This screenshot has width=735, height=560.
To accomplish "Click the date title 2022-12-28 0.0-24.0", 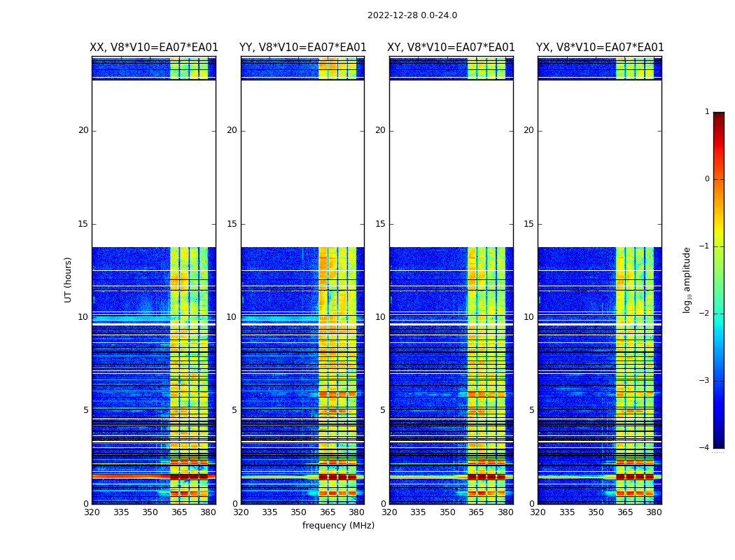I will (412, 15).
